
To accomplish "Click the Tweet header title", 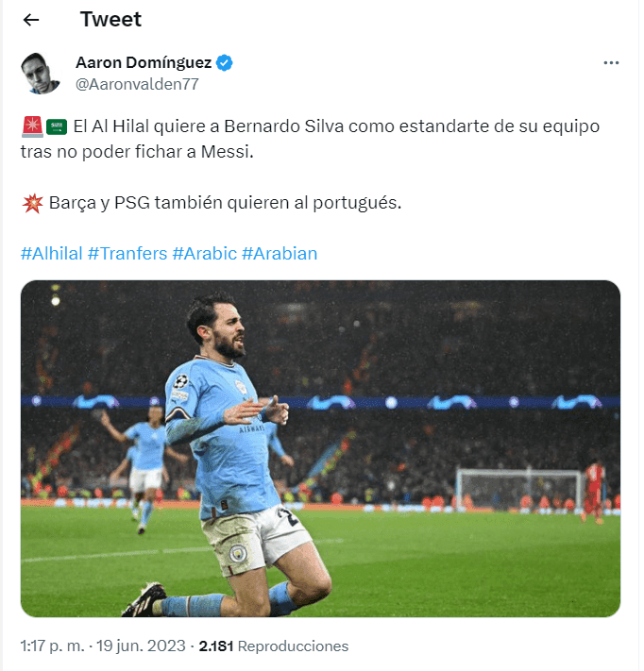I will [x=110, y=20].
